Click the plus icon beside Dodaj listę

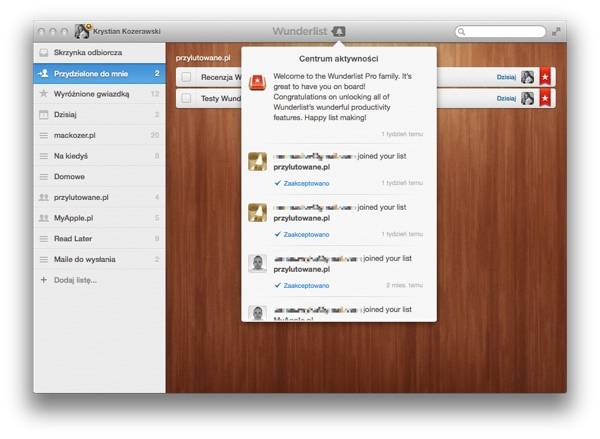(44, 280)
